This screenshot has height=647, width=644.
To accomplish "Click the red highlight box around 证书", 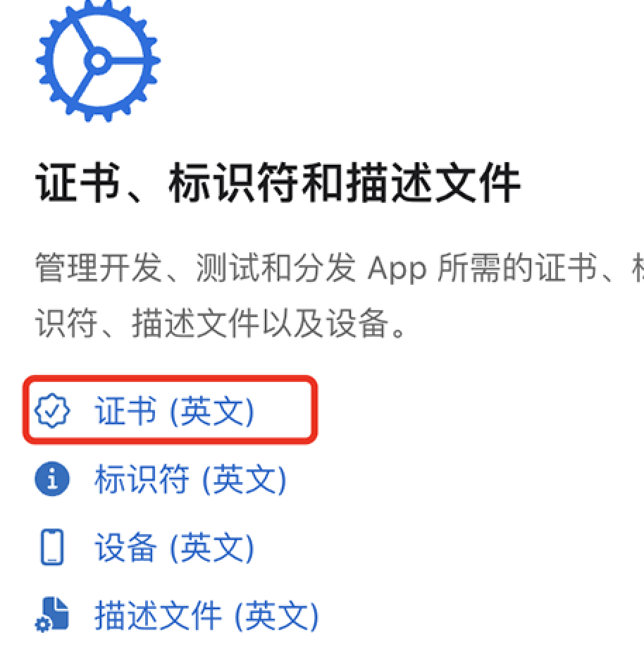I will coord(170,409).
